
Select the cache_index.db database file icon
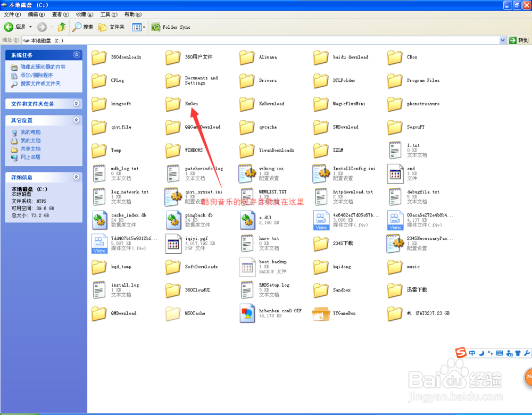coord(99,220)
